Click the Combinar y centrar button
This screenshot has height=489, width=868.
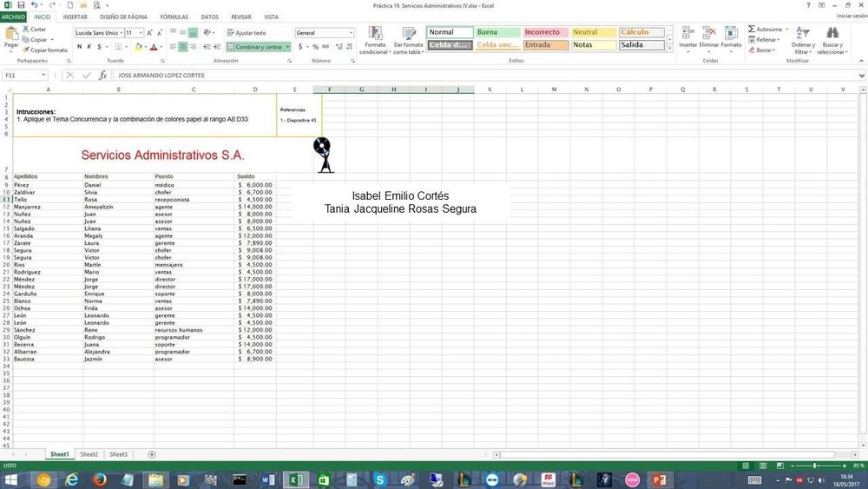click(256, 47)
